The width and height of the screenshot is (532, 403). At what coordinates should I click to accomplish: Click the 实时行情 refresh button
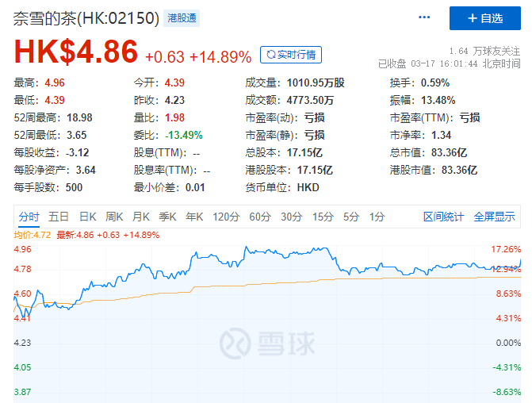pyautogui.click(x=291, y=55)
